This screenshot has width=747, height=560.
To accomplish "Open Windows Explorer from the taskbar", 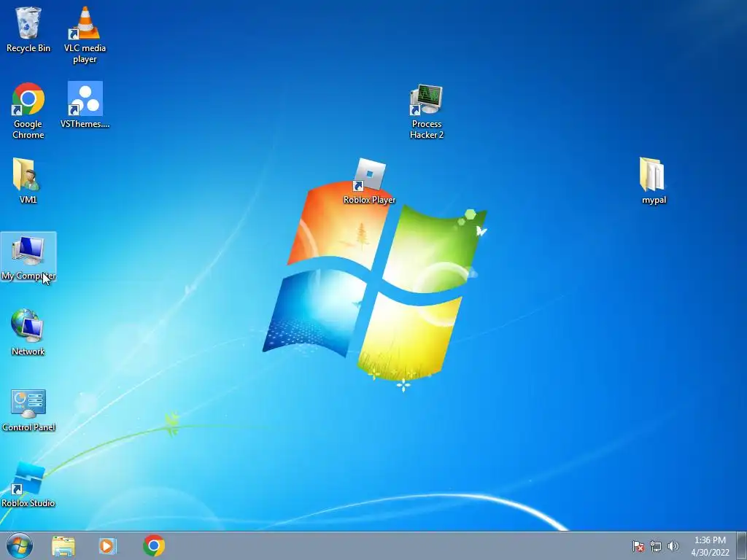I will click(63, 546).
